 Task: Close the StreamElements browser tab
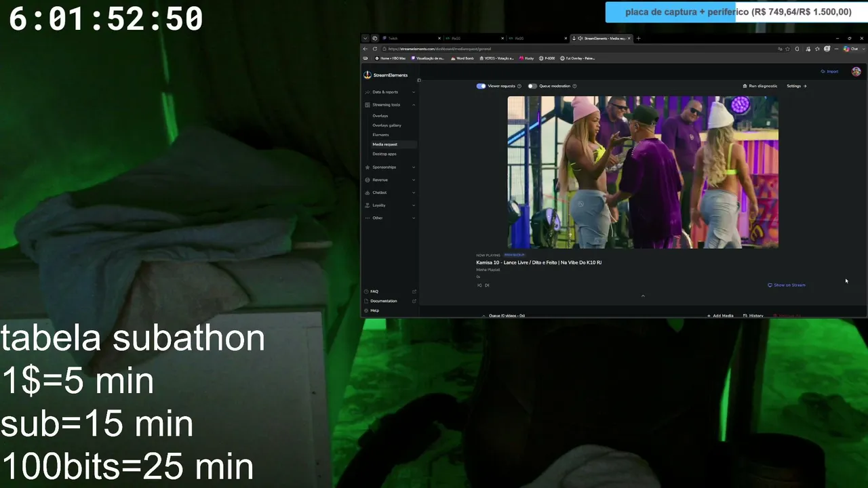pos(629,38)
